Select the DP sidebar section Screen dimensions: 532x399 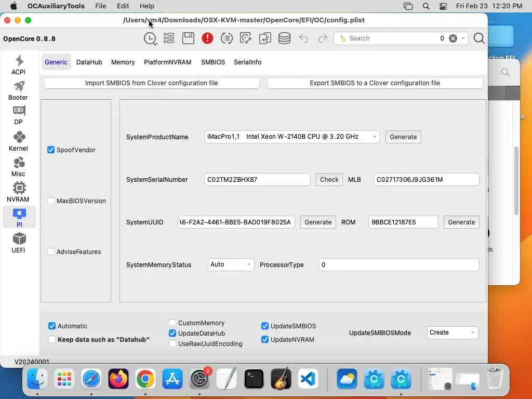point(19,115)
